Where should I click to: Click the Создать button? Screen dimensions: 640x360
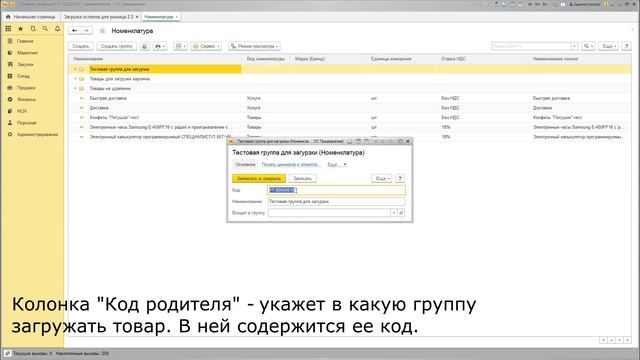coord(81,46)
